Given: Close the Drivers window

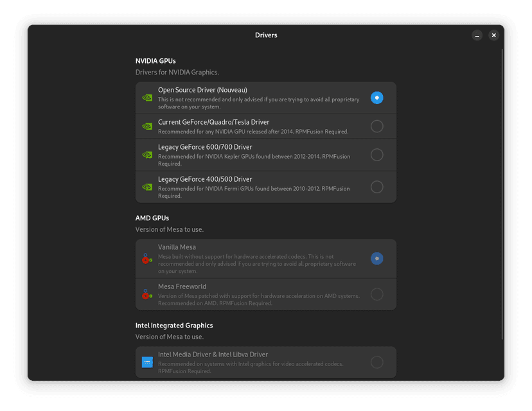Looking at the screenshot, I should tap(493, 35).
